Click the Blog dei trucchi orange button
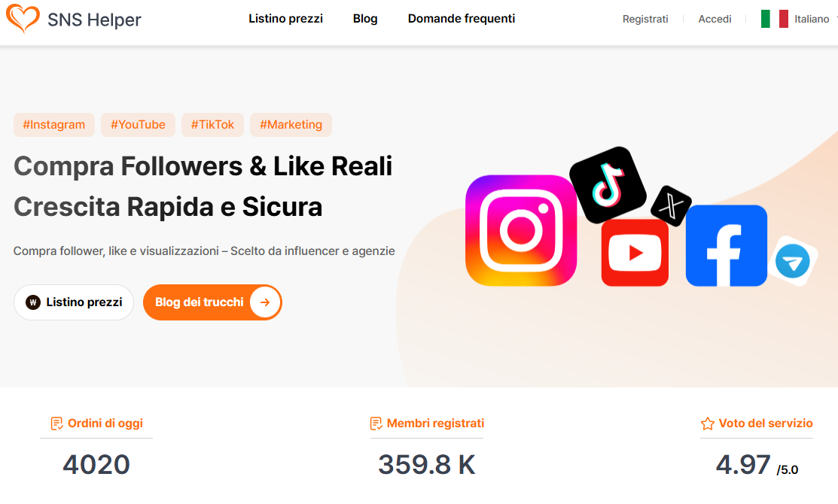 click(212, 302)
